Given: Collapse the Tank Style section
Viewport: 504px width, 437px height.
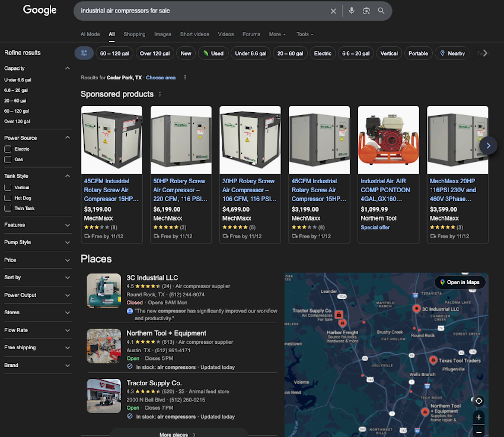Looking at the screenshot, I should pyautogui.click(x=67, y=176).
